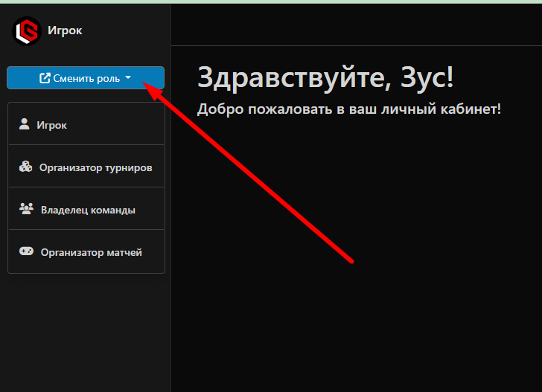
Task: Choose the Организатор турниров role
Action: click(95, 168)
